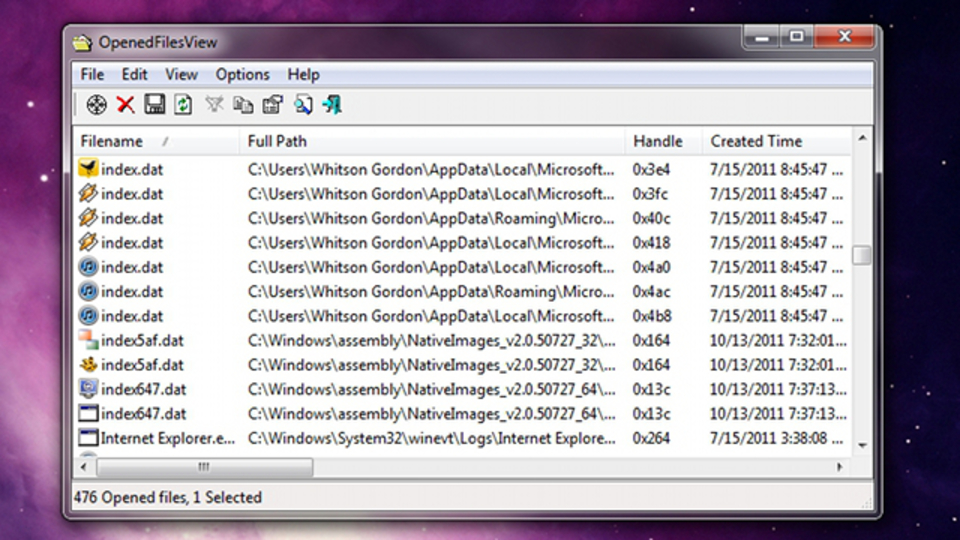Click the 0x40c handle value
The width and height of the screenshot is (960, 540).
651,219
